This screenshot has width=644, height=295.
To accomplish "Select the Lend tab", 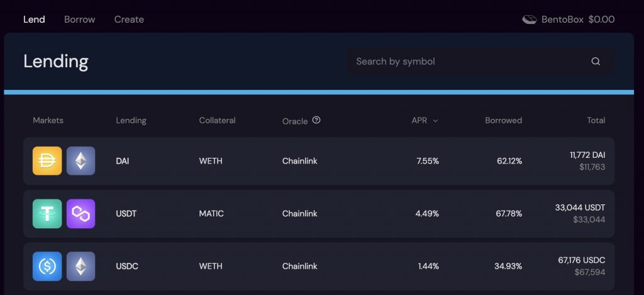I will tap(34, 19).
